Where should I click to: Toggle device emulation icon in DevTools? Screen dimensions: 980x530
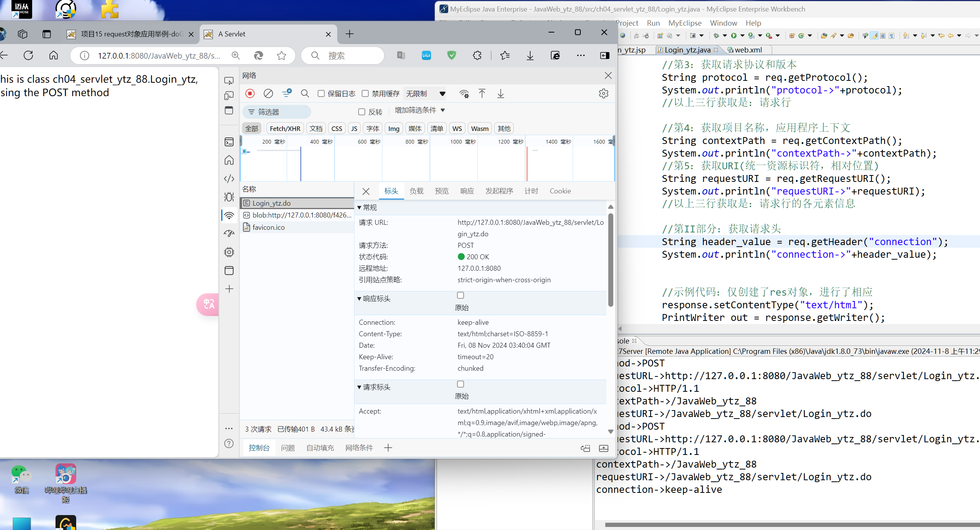point(229,95)
